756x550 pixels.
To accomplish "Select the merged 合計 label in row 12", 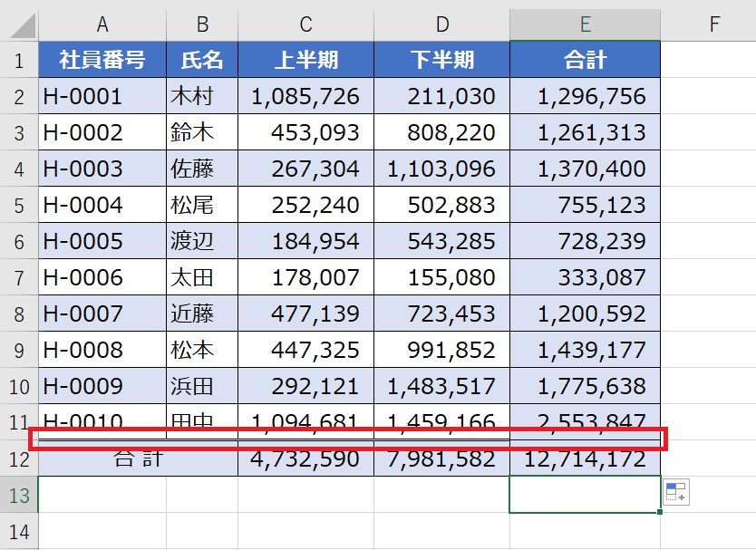I will coord(138,459).
